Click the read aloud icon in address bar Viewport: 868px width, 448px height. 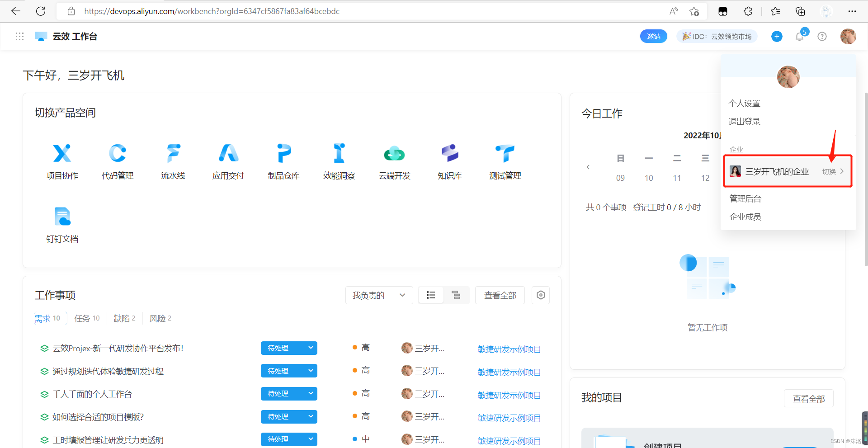tap(674, 11)
